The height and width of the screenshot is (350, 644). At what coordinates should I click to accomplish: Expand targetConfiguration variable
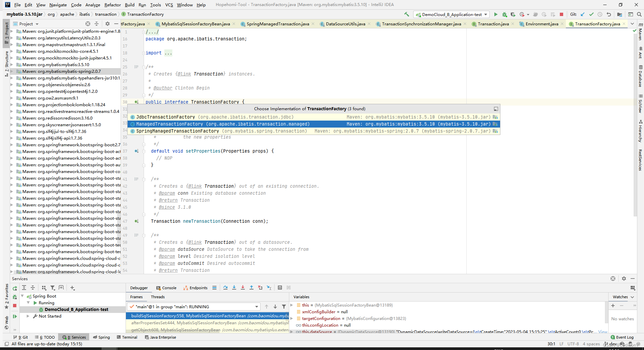(x=292, y=318)
